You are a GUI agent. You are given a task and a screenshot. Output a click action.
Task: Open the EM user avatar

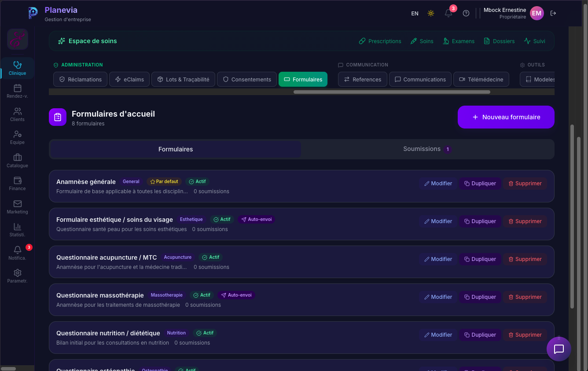(537, 13)
